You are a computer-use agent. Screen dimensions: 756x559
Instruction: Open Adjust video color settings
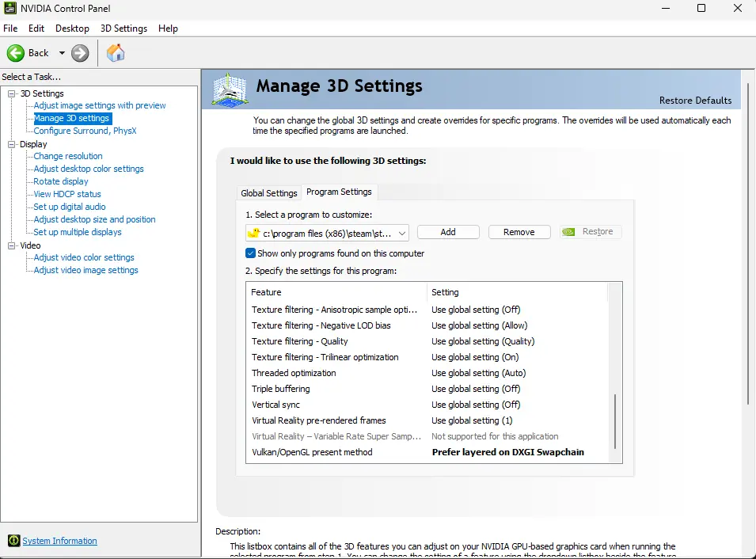(x=84, y=257)
